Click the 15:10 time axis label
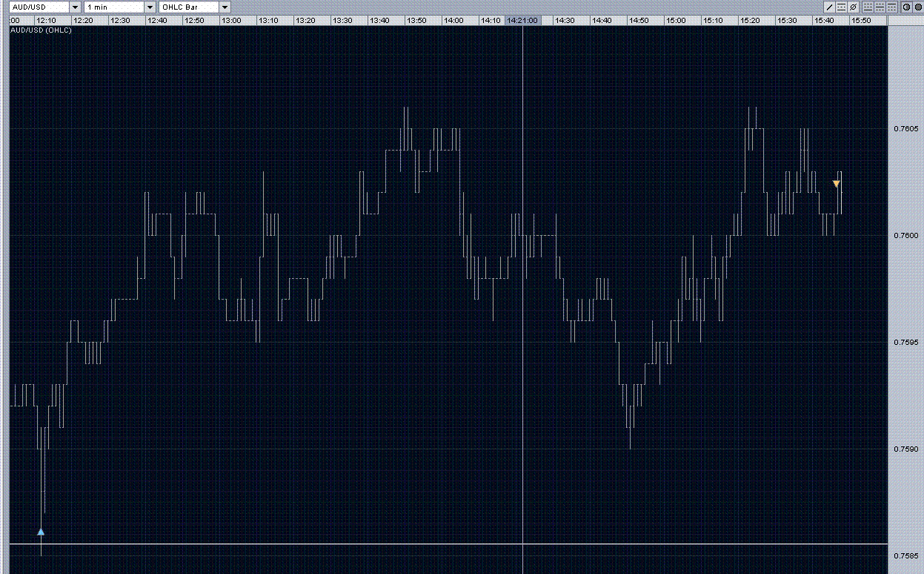Viewport: 924px width, 574px height. click(713, 21)
